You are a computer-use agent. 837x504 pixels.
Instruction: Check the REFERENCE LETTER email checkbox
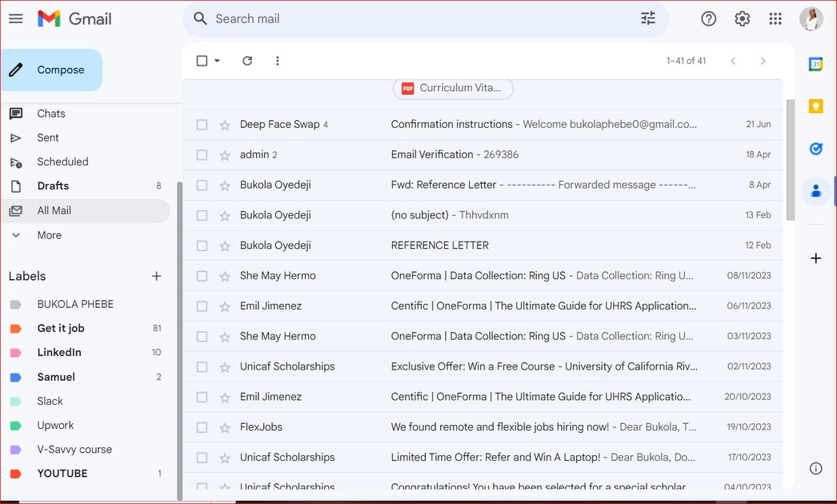202,246
